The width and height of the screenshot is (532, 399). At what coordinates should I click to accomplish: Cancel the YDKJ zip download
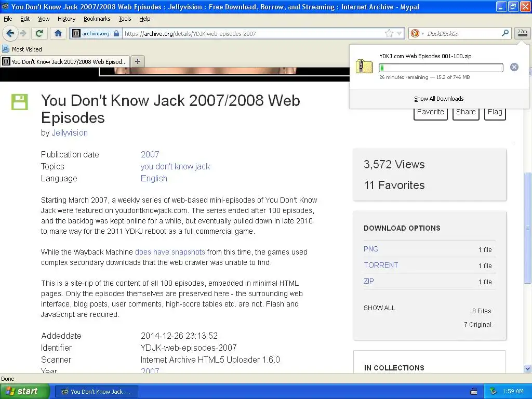coord(514,67)
